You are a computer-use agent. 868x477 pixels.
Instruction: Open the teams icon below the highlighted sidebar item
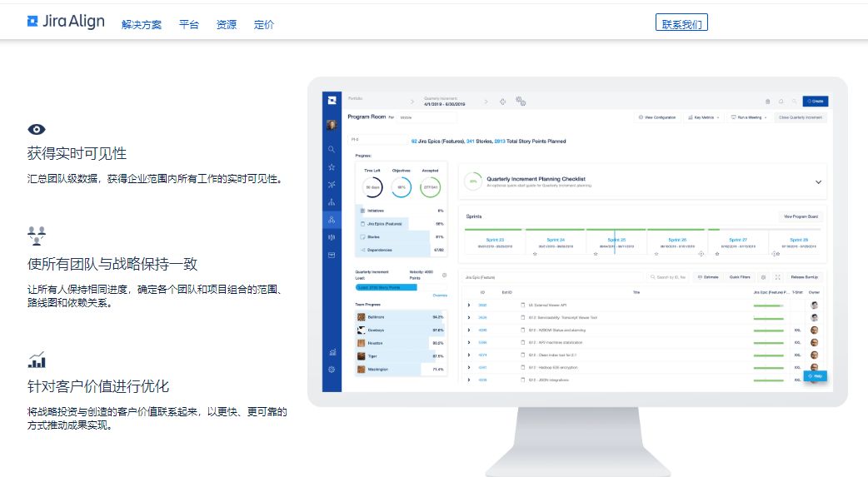[332, 237]
